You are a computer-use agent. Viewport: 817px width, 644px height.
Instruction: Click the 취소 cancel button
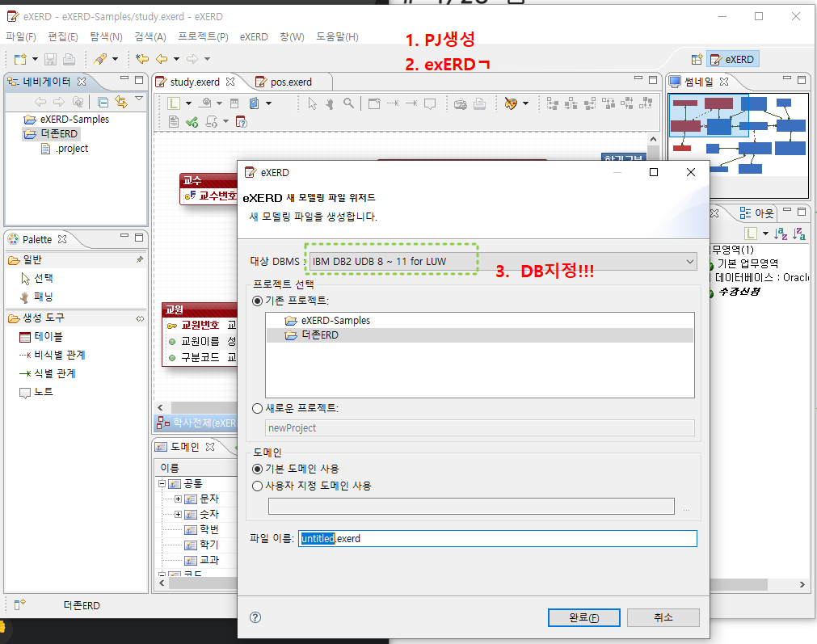(x=663, y=617)
